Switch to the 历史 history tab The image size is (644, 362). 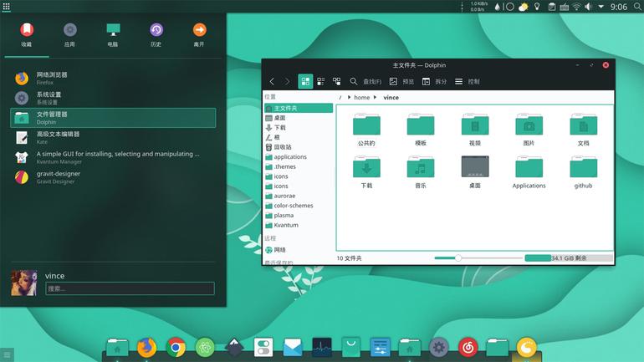tap(156, 35)
